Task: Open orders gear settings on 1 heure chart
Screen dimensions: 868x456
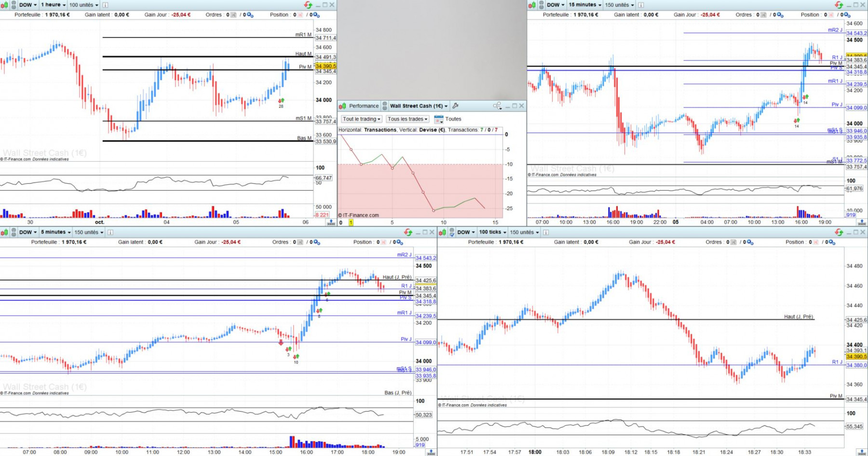Action: [x=250, y=15]
